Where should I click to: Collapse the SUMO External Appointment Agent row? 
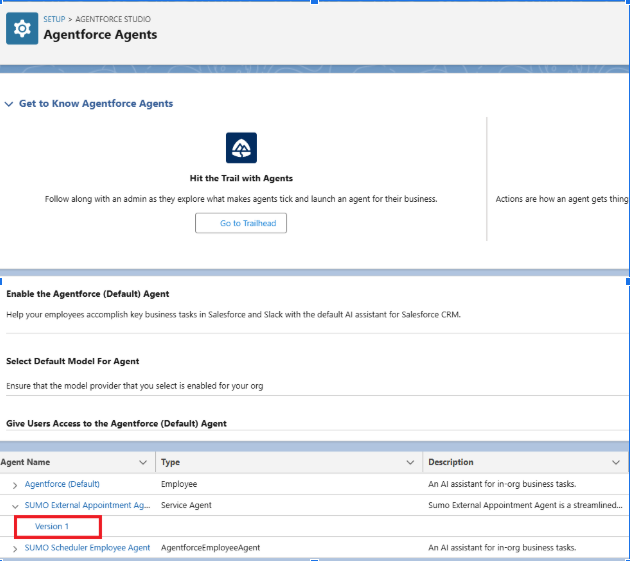15,506
